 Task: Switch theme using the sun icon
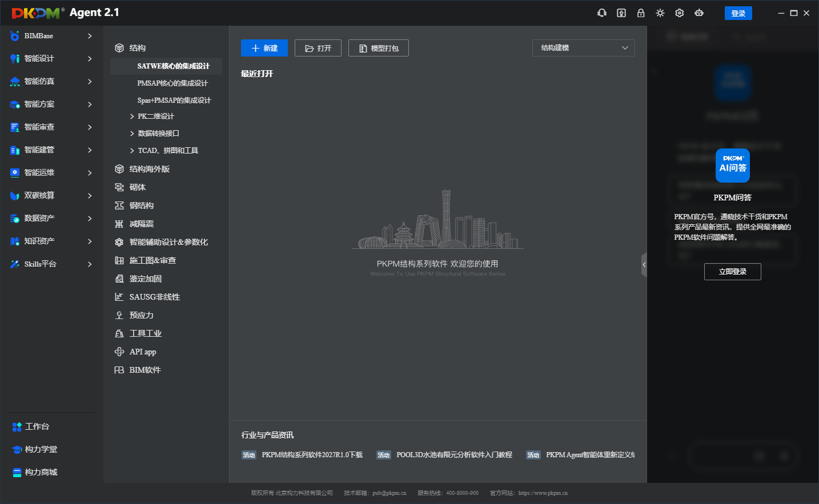tap(660, 13)
